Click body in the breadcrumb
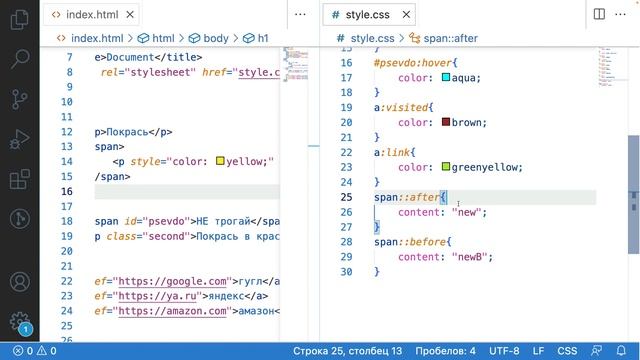The width and height of the screenshot is (640, 360). 216,38
